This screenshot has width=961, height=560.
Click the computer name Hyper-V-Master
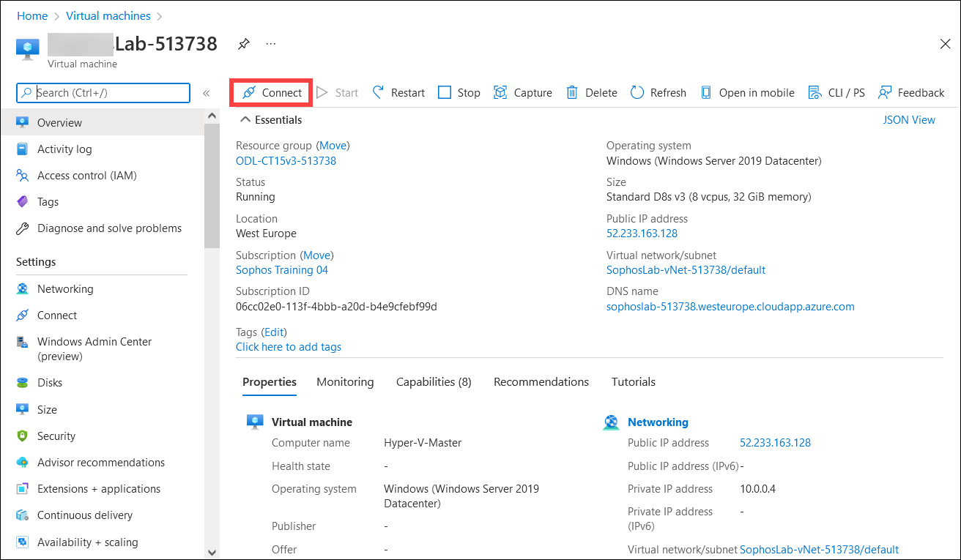click(423, 443)
